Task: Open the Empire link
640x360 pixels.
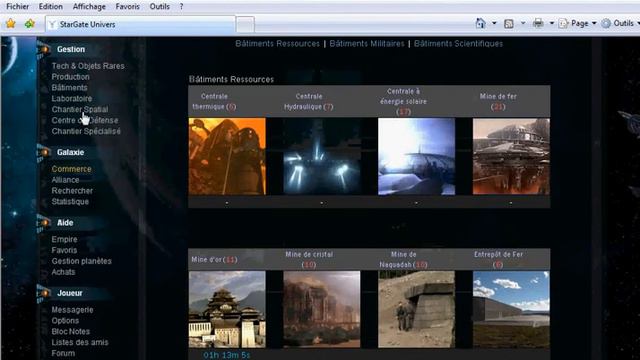Action: pos(64,239)
